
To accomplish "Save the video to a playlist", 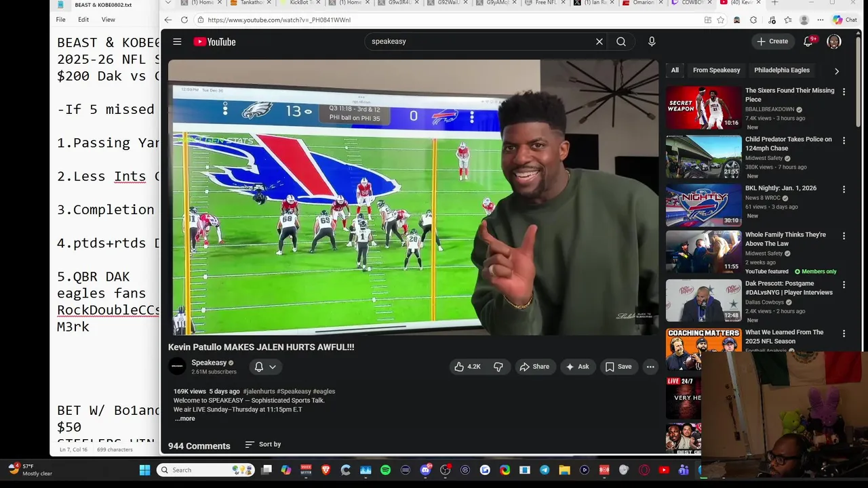I will (x=618, y=367).
